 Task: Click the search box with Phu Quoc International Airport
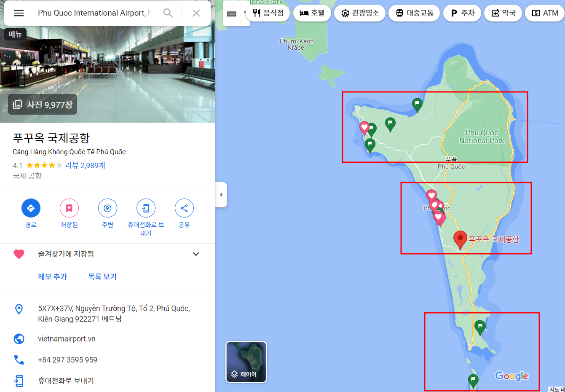(x=94, y=13)
